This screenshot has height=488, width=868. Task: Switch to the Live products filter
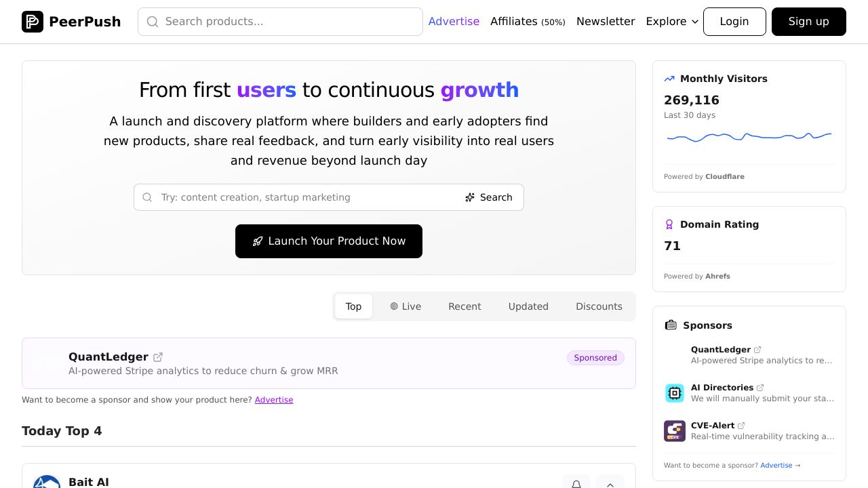pos(406,306)
